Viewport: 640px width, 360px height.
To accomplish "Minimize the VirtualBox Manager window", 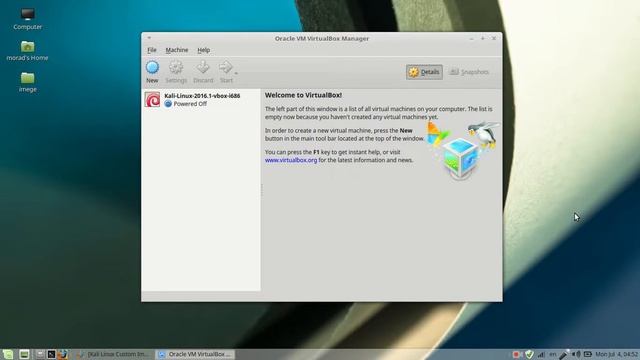I will (x=471, y=38).
